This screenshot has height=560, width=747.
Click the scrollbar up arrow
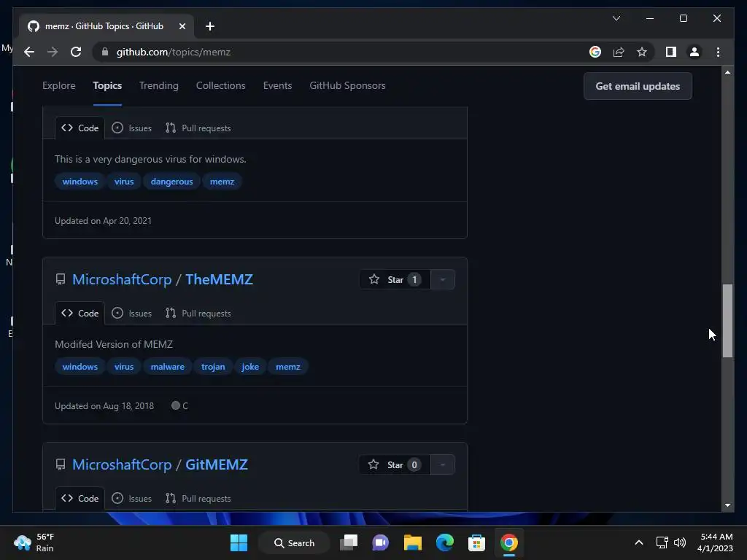pos(727,72)
